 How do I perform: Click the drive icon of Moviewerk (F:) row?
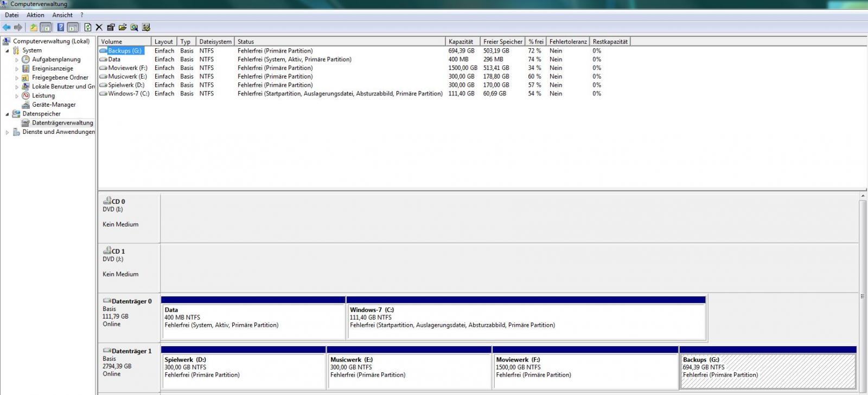click(x=103, y=68)
